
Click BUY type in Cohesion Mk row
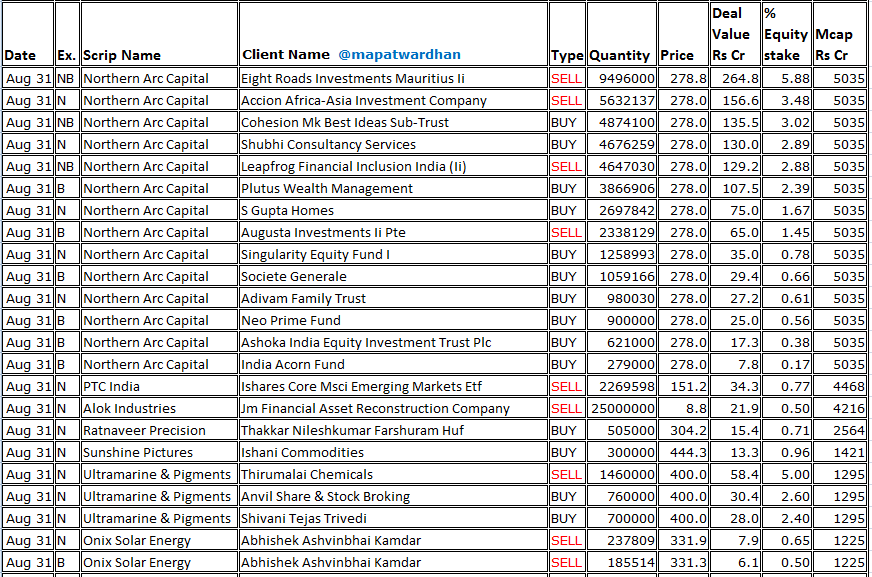pos(567,122)
